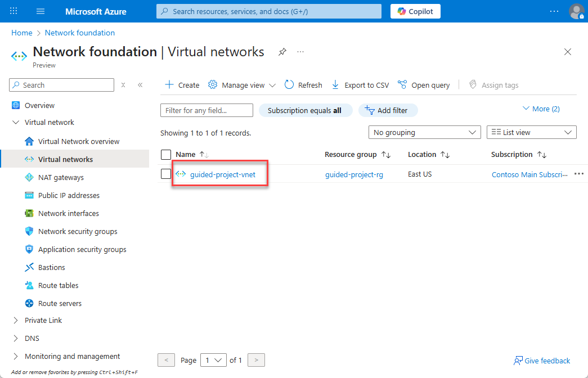Open the guided-project-vnet link
This screenshot has height=378, width=588.
[x=223, y=174]
